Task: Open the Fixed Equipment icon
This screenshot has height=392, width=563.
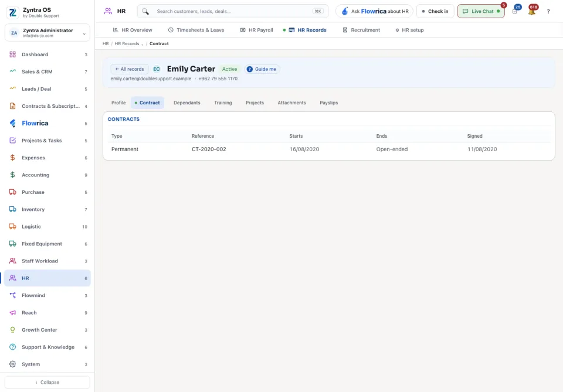Action: point(12,244)
